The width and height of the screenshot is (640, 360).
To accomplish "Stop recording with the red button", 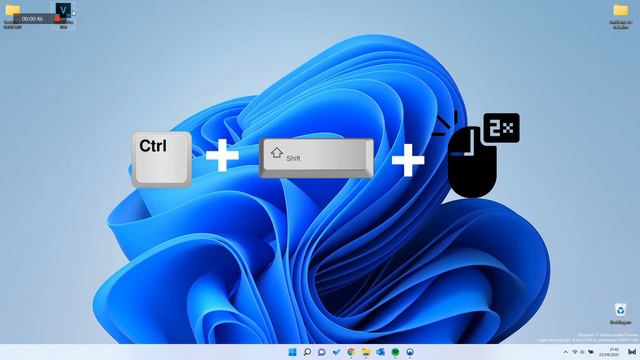I will [x=57, y=18].
